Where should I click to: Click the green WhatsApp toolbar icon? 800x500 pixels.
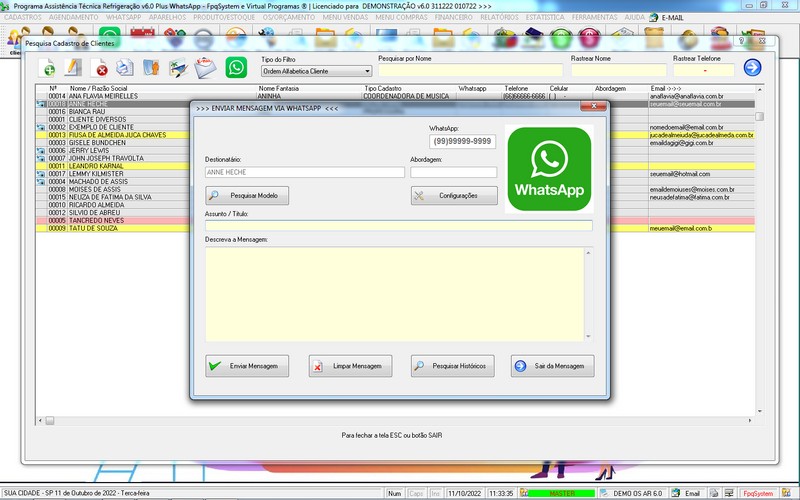[236, 68]
